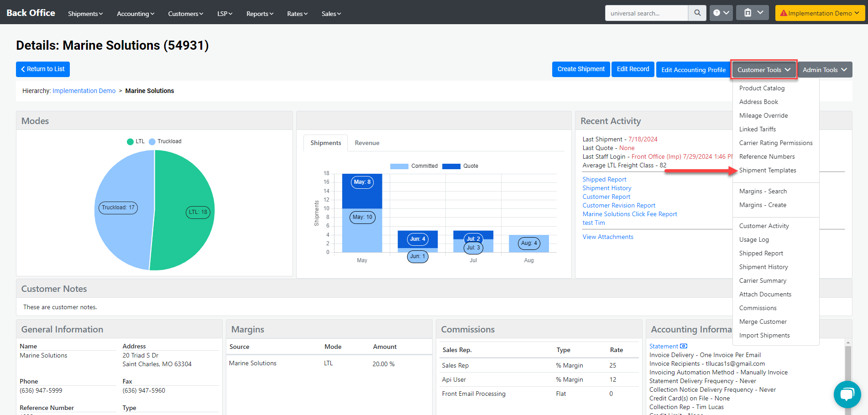
Task: Open the test Tim report link
Action: point(594,223)
